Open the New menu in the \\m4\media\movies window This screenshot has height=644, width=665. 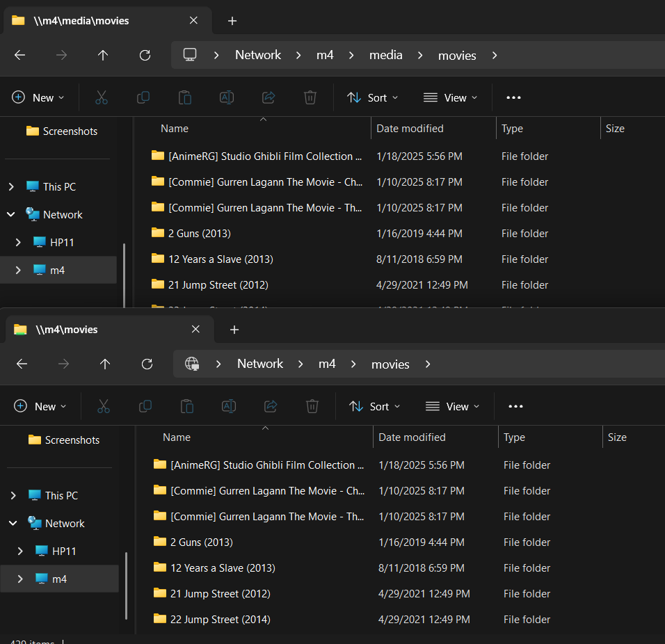[38, 97]
